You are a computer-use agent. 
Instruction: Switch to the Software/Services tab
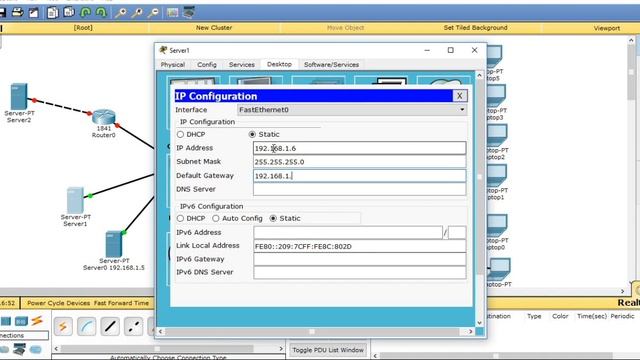[331, 64]
